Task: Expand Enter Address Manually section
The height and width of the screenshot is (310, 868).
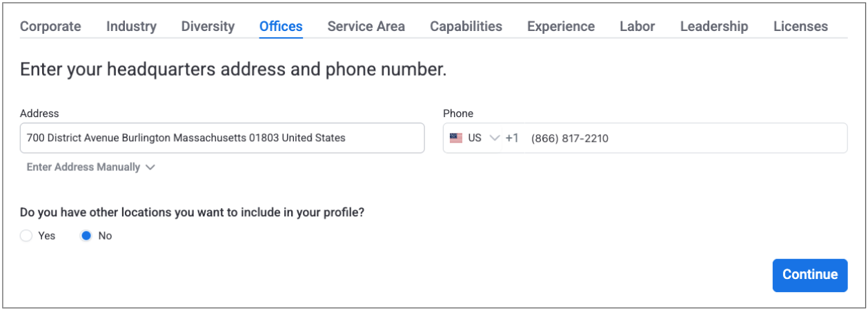Action: click(x=83, y=167)
